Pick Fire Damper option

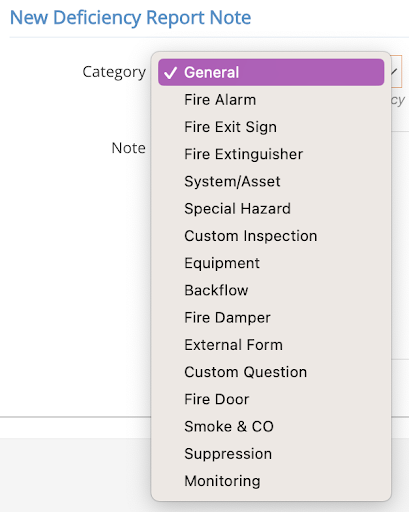(271, 318)
